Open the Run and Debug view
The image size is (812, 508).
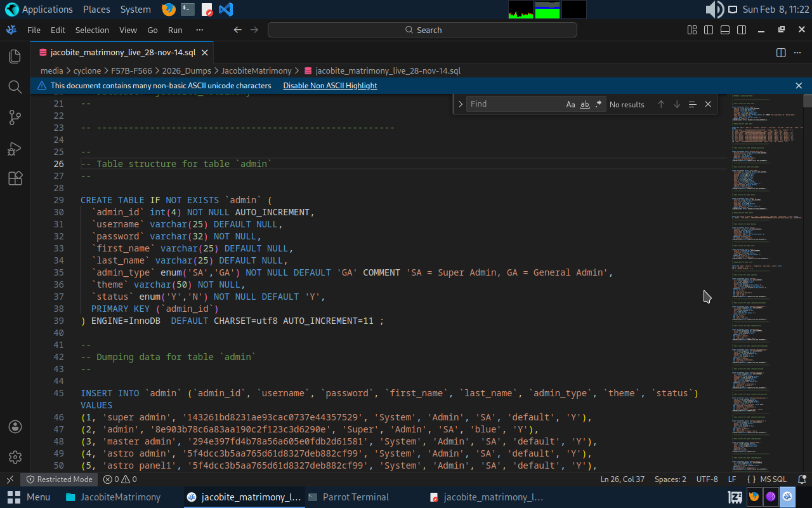[x=15, y=148]
